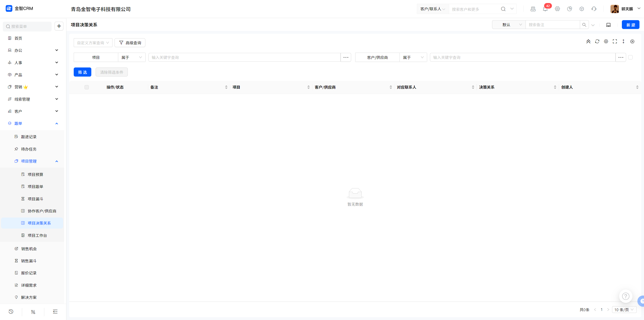Open the 自定义方案查询 dropdown
The image size is (644, 320).
pos(93,43)
